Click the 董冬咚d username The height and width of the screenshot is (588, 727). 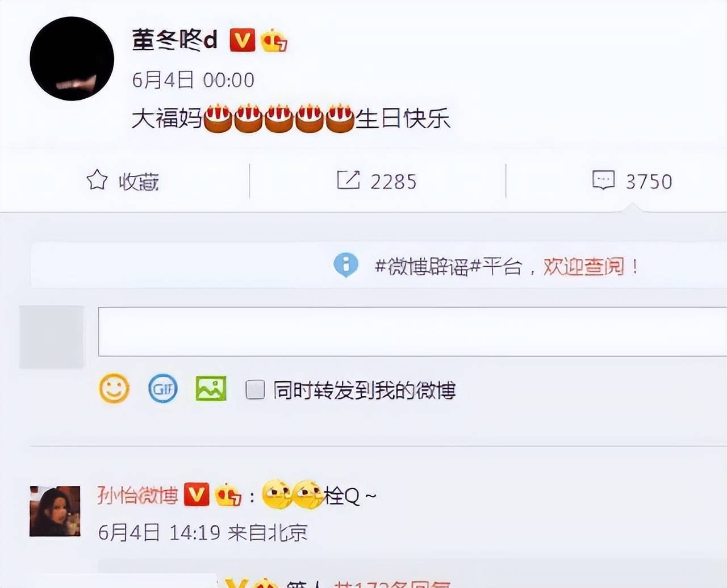tap(174, 40)
